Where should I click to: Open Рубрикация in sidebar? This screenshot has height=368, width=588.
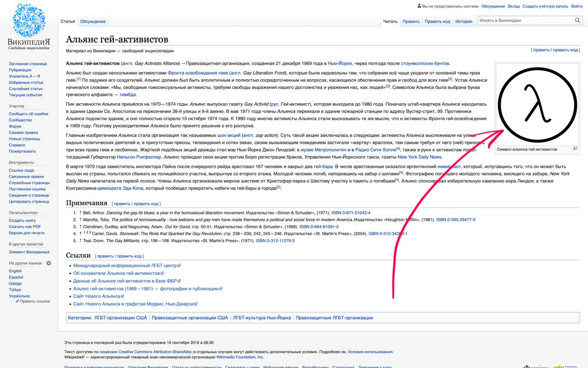[20, 70]
